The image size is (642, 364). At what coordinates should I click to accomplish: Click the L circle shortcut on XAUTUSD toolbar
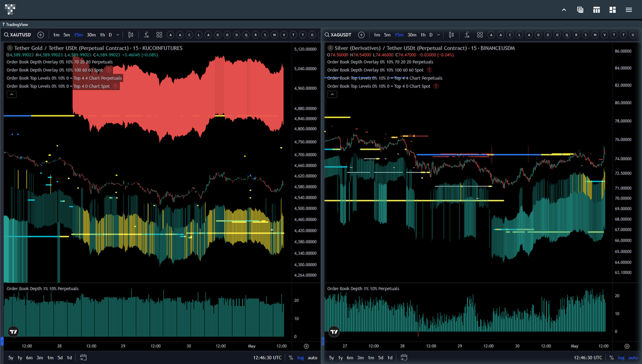(x=199, y=35)
